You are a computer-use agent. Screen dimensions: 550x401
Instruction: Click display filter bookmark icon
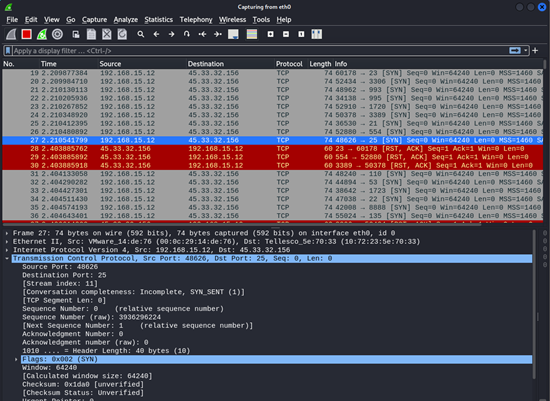[8, 51]
